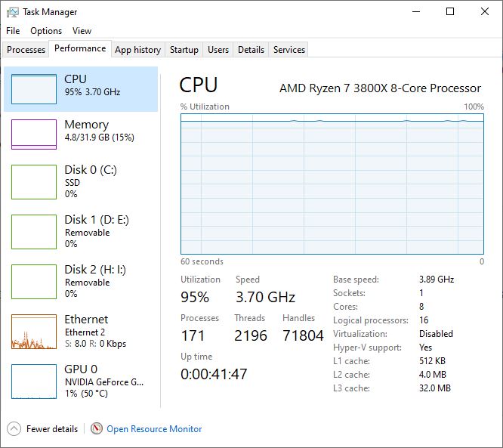
Task: Click the Processes count 171
Action: click(x=193, y=335)
